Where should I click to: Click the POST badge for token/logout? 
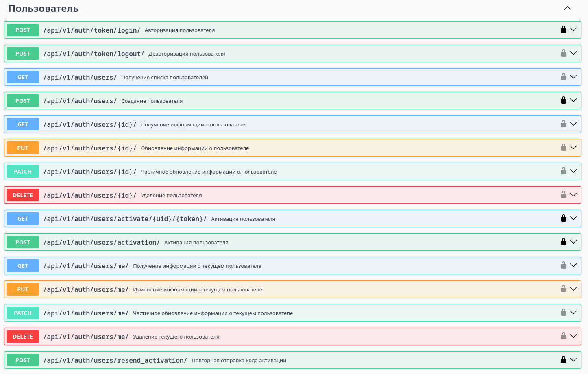pos(23,54)
